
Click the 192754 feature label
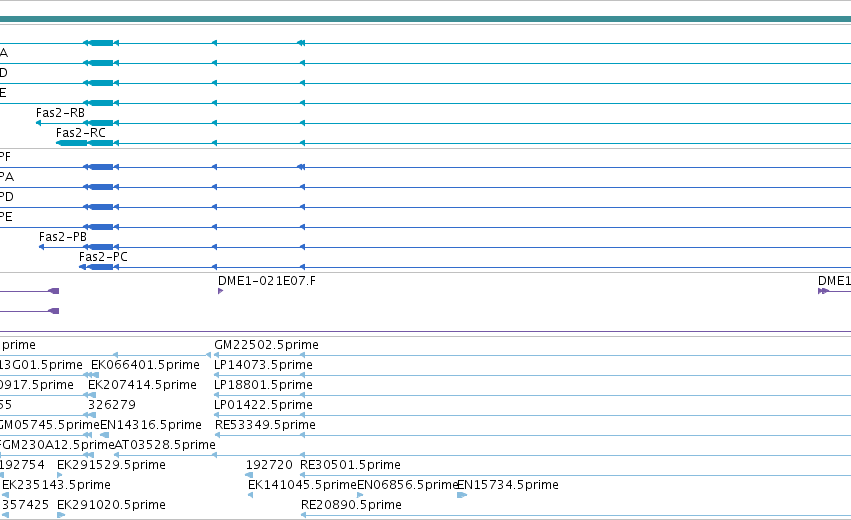22,465
